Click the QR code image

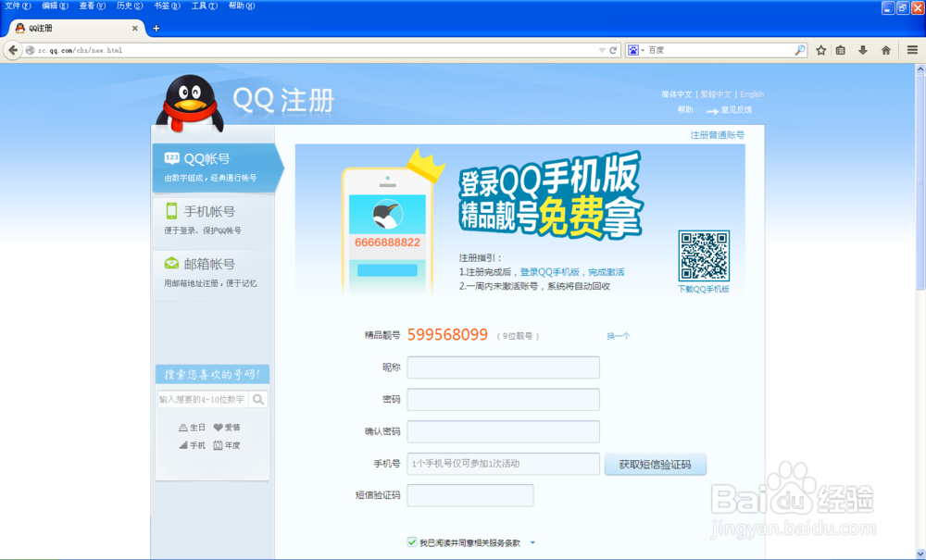(704, 255)
